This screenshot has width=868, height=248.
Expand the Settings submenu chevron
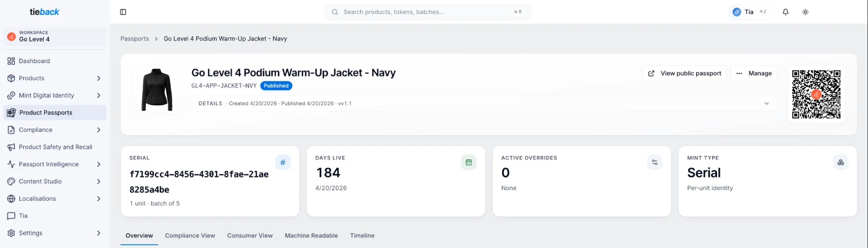pos(99,233)
